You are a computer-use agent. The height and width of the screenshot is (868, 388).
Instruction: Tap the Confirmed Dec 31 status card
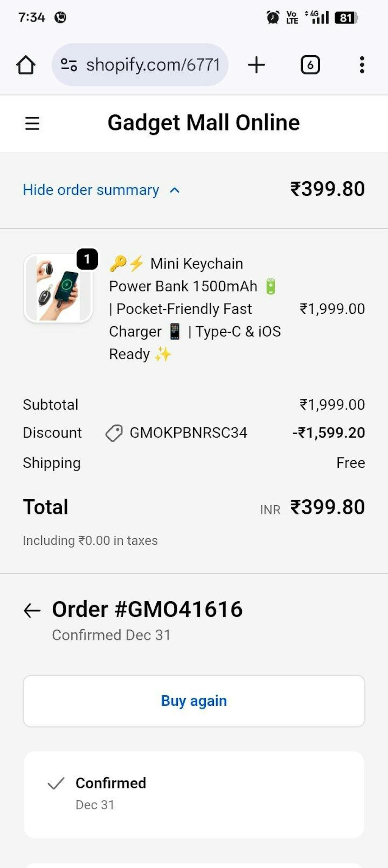[x=194, y=795]
